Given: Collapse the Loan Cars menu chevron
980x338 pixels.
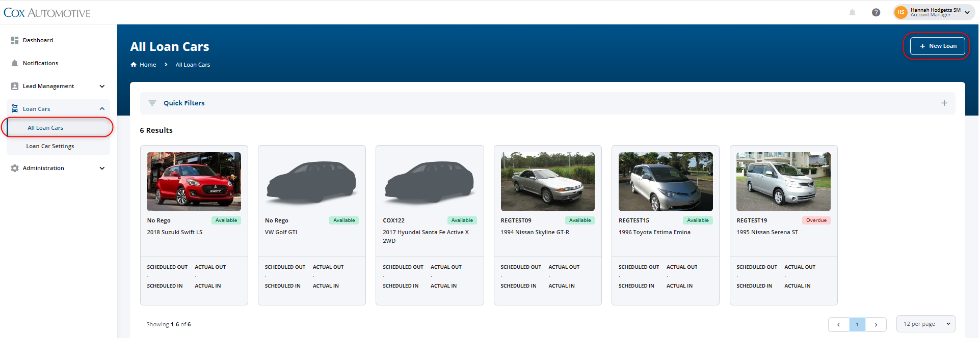Looking at the screenshot, I should [x=102, y=108].
